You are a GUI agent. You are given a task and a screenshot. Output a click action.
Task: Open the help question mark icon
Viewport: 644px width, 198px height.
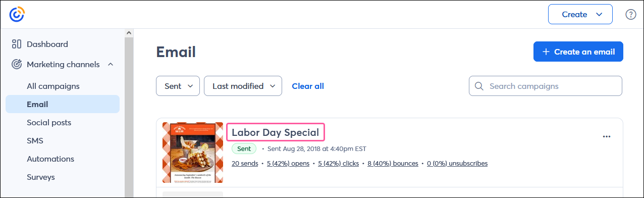point(630,14)
